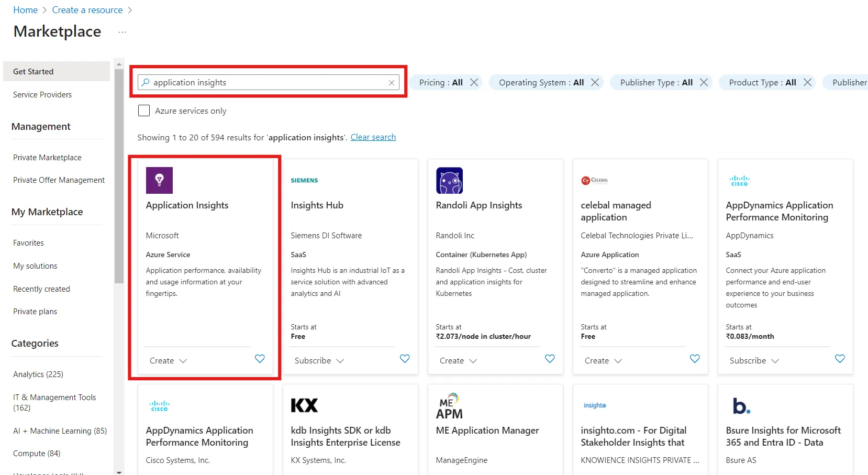Favorite the Insights Hub offering
Viewport: 868px width, 475px height.
(405, 359)
